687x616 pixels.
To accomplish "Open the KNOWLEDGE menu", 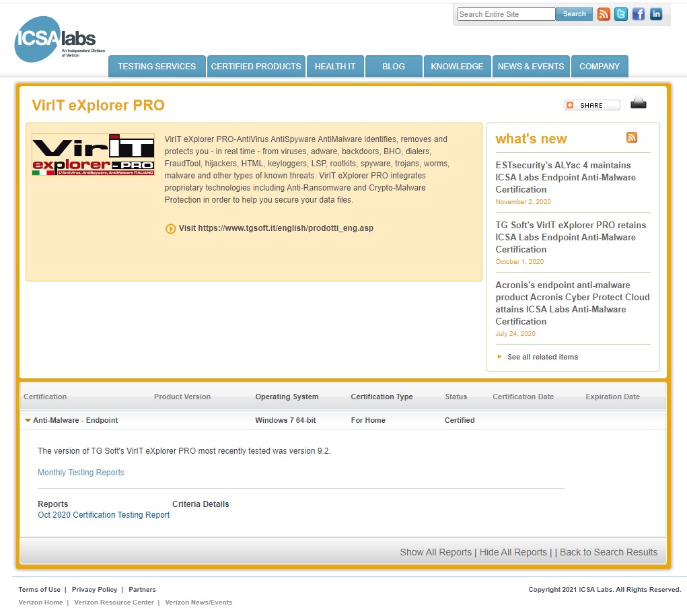I will coord(457,66).
